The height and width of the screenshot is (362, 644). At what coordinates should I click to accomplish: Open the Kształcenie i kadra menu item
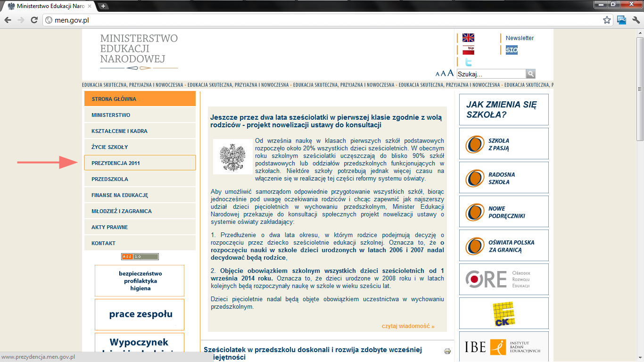coord(140,131)
